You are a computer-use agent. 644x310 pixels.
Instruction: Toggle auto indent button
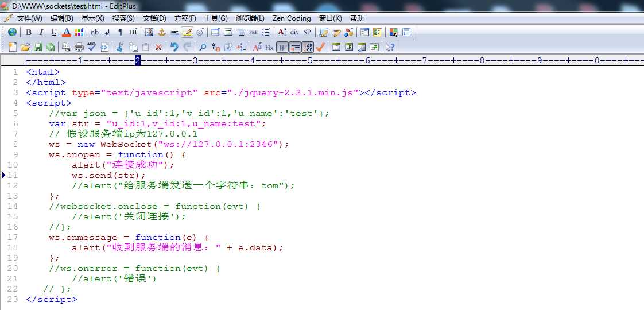[x=295, y=47]
